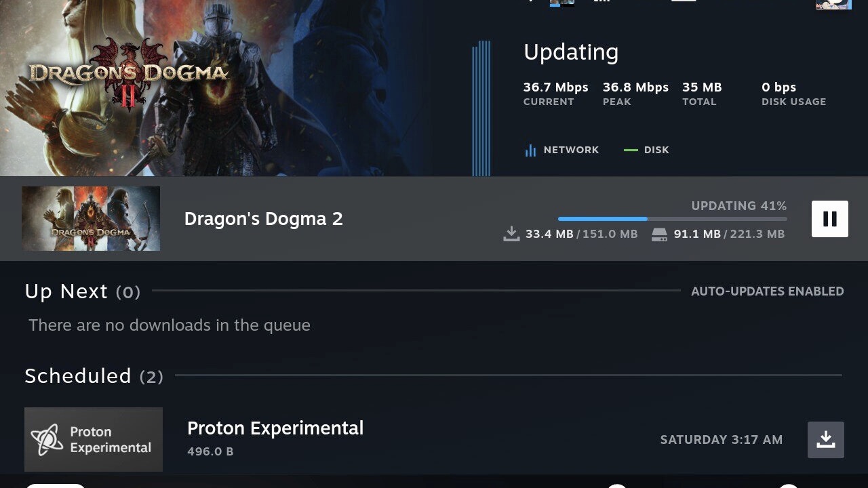Screen dimensions: 868x488
Task: Click the DISK graph legend
Action: (646, 150)
